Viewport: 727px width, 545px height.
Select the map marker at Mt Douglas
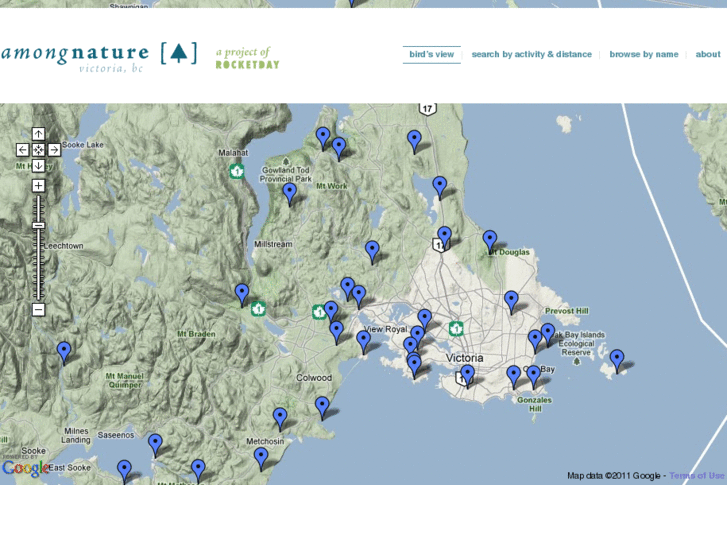pyautogui.click(x=490, y=243)
